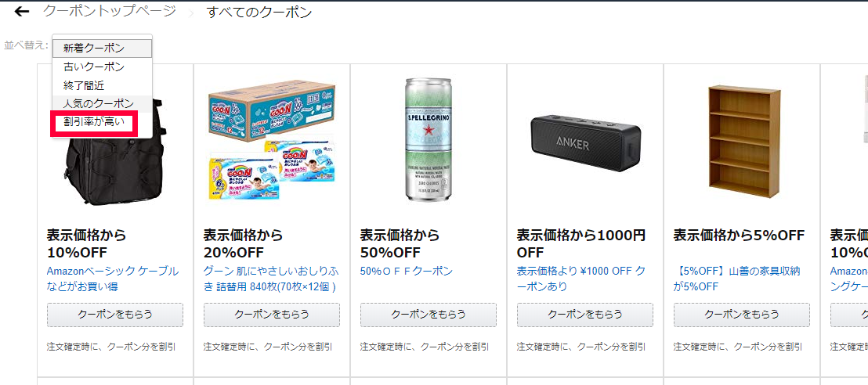The image size is (868, 385).
Task: Open Amazonベーシック ケーブル coupon link
Action: (113, 279)
